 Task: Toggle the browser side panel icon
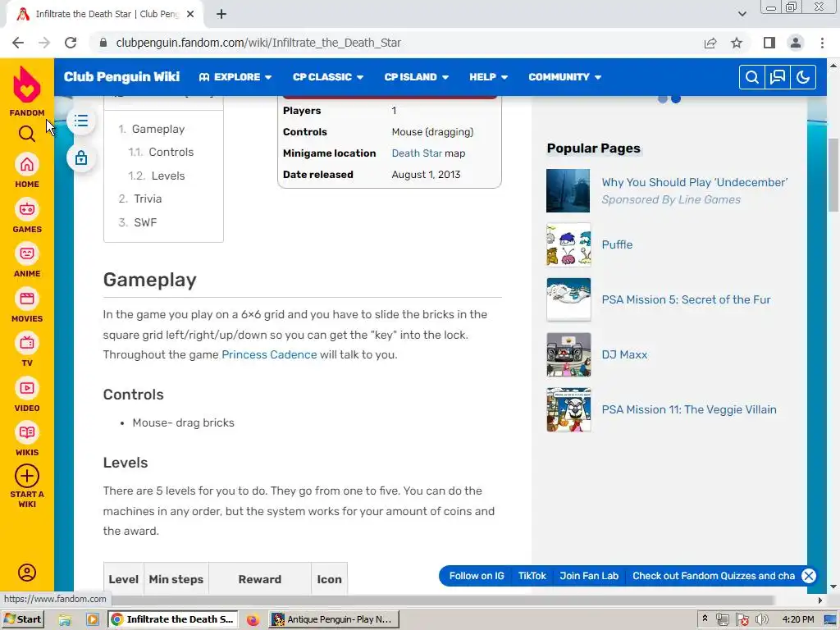tap(769, 43)
